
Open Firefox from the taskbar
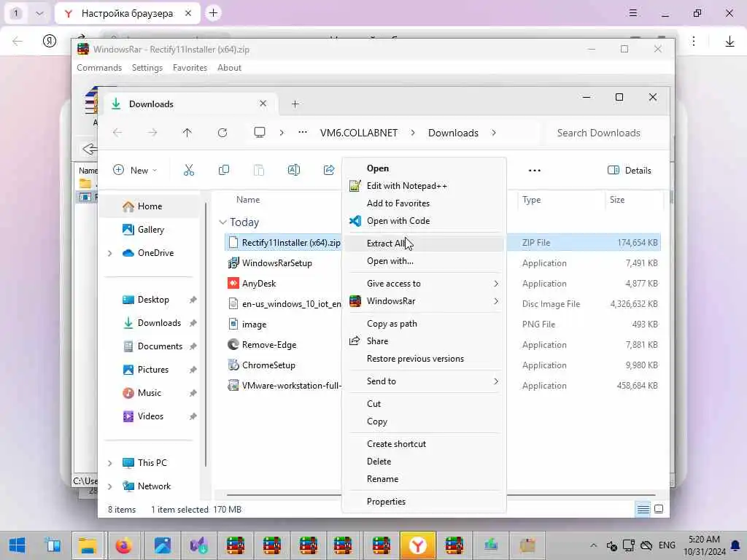click(x=124, y=545)
